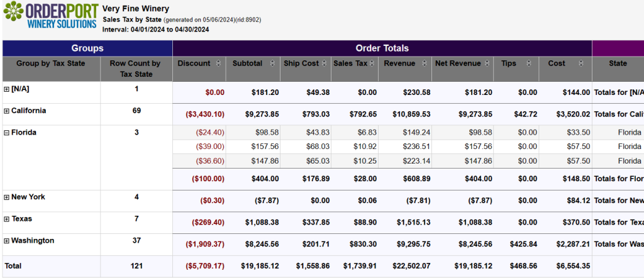
Task: Collapse the Florida group
Action: pyautogui.click(x=7, y=133)
